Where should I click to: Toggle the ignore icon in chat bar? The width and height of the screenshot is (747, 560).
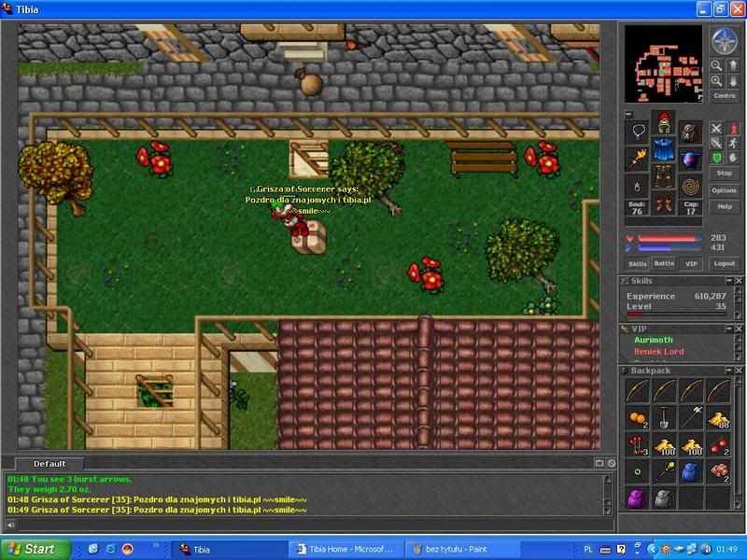612,463
